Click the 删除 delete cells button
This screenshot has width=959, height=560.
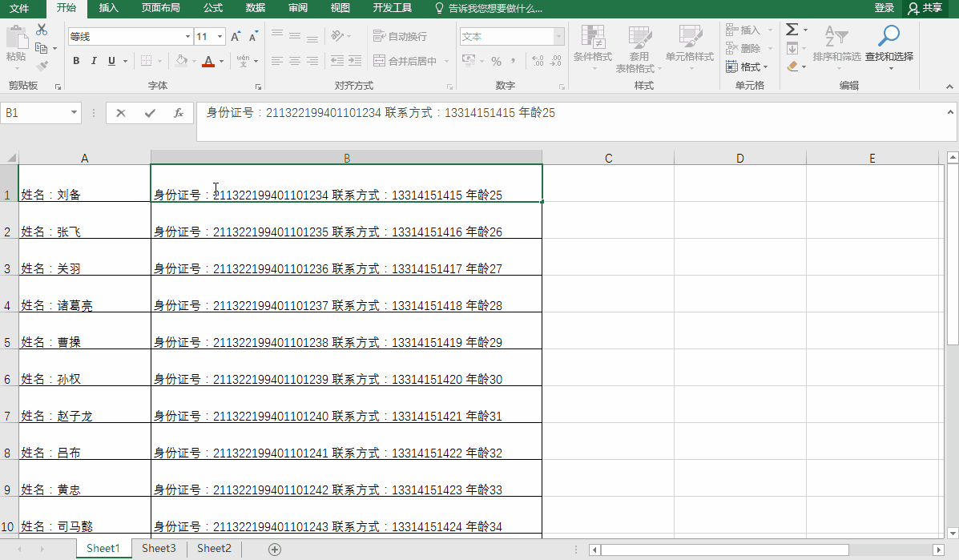click(x=743, y=48)
